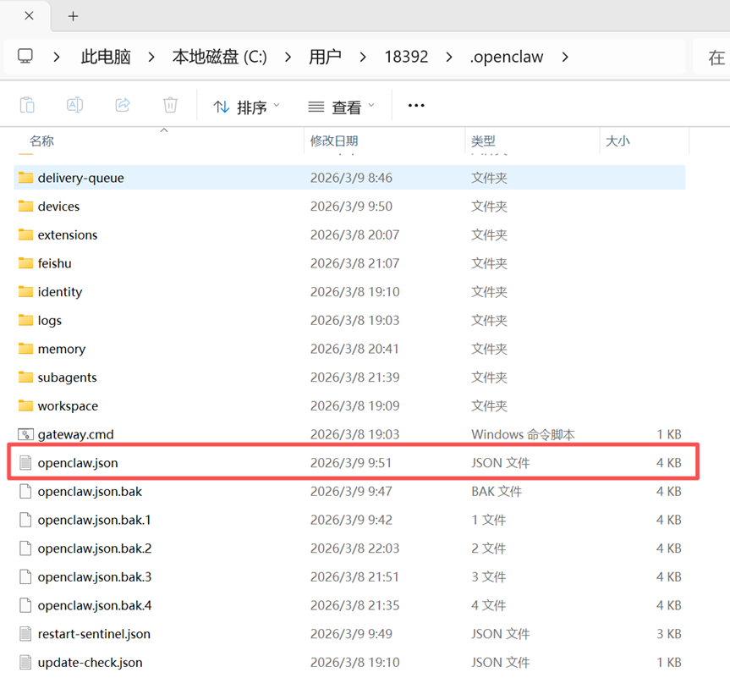The height and width of the screenshot is (700, 730).
Task: Click BAK 文件 type of openclaw.json.bak
Action: tap(497, 491)
